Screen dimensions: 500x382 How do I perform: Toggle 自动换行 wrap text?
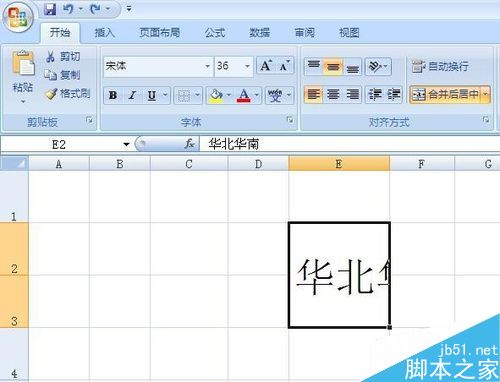pos(440,66)
